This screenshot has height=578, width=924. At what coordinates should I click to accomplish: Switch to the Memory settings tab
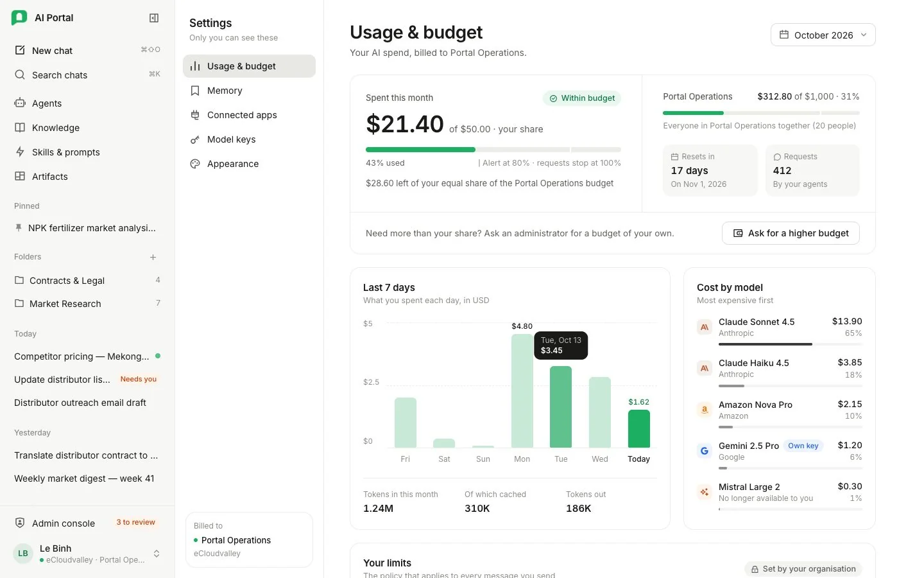pyautogui.click(x=249, y=91)
